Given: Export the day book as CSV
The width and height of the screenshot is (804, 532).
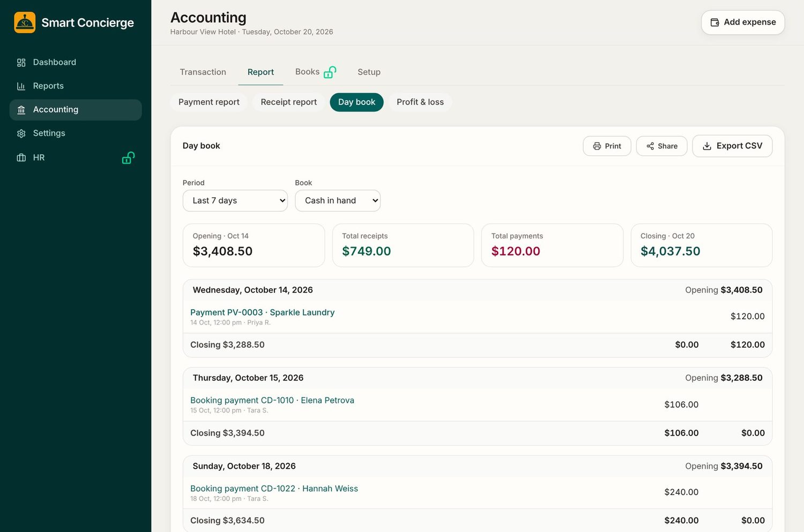Looking at the screenshot, I should coord(732,146).
